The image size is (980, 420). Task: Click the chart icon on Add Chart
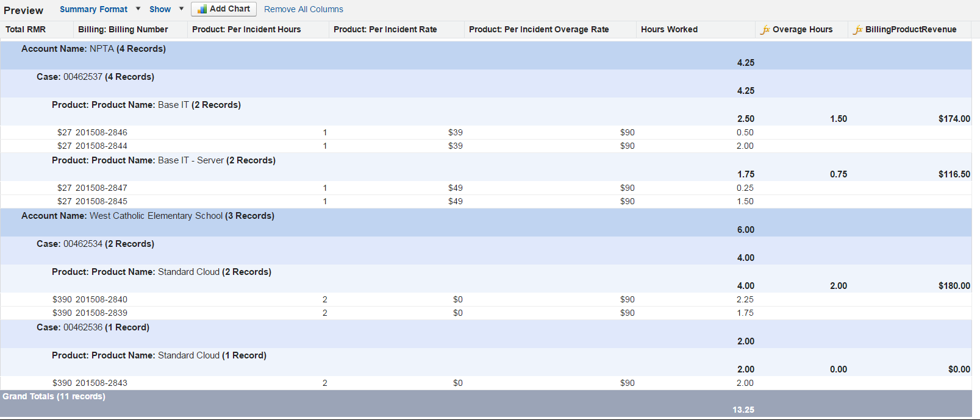[202, 9]
